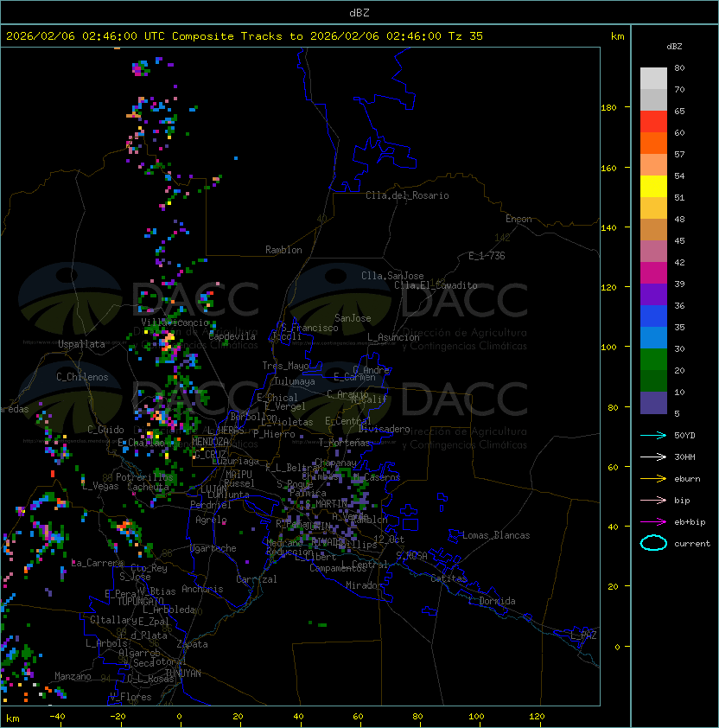The height and width of the screenshot is (728, 719).
Task: Click the TUNUYAN label on map
Action: 182,673
